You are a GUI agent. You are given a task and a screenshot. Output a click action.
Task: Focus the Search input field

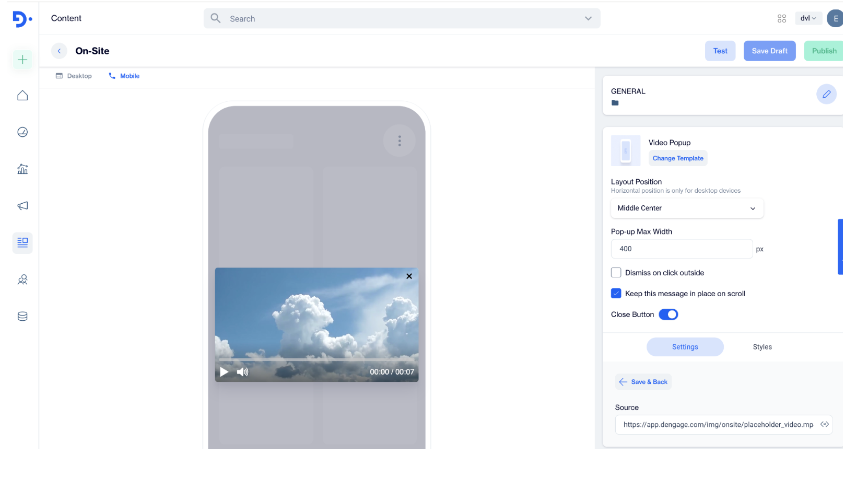402,18
